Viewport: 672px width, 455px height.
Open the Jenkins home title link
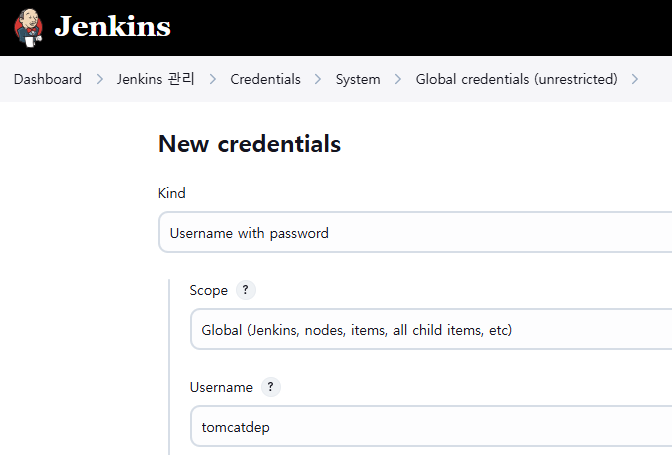point(112,27)
